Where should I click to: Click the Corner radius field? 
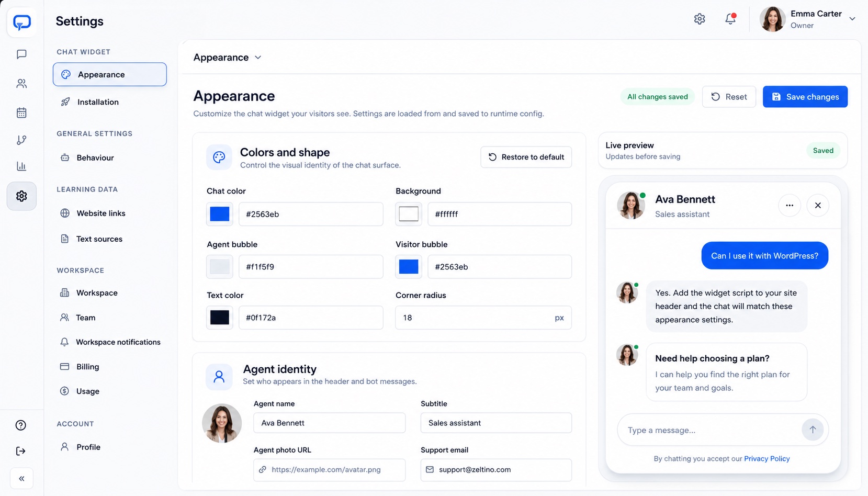[483, 318]
